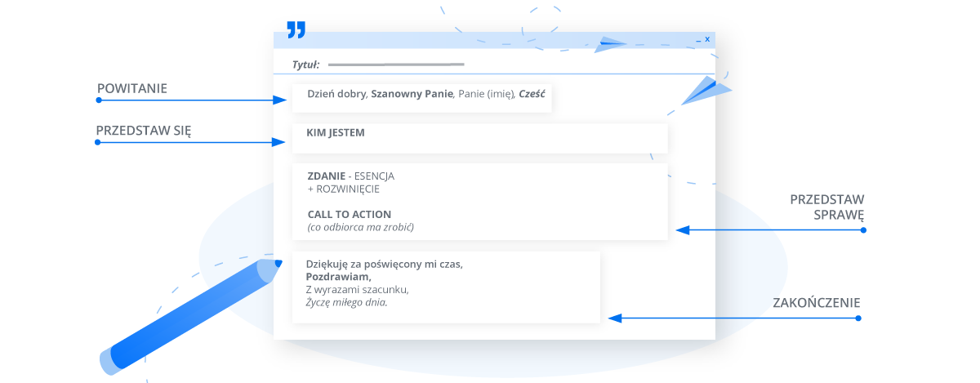Select the PRZEDSTAW SPRAWĘ label
The height and width of the screenshot is (383, 980).
tap(826, 207)
